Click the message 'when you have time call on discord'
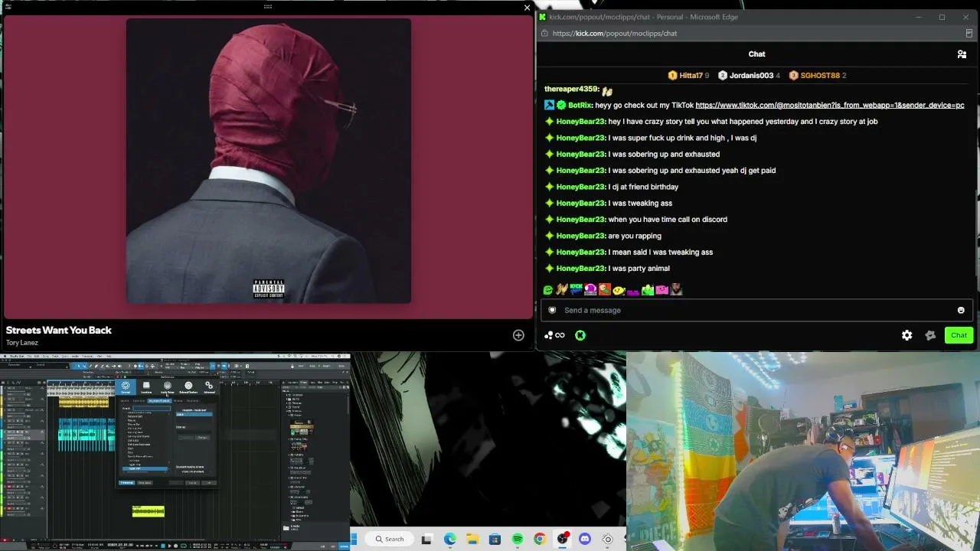 [668, 220]
